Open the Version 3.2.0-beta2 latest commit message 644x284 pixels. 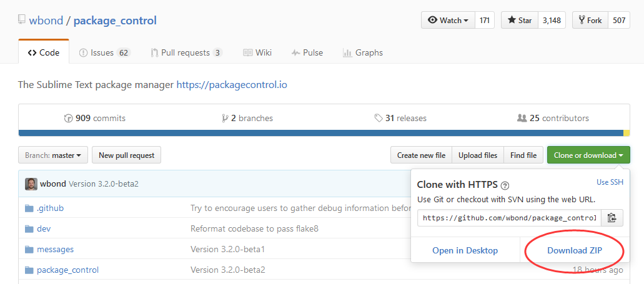(x=104, y=184)
